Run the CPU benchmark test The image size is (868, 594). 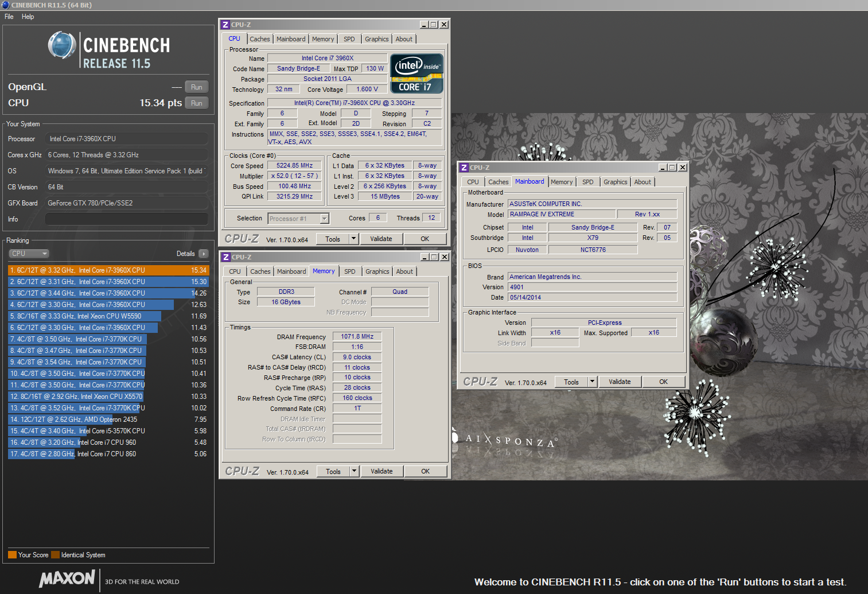(197, 103)
